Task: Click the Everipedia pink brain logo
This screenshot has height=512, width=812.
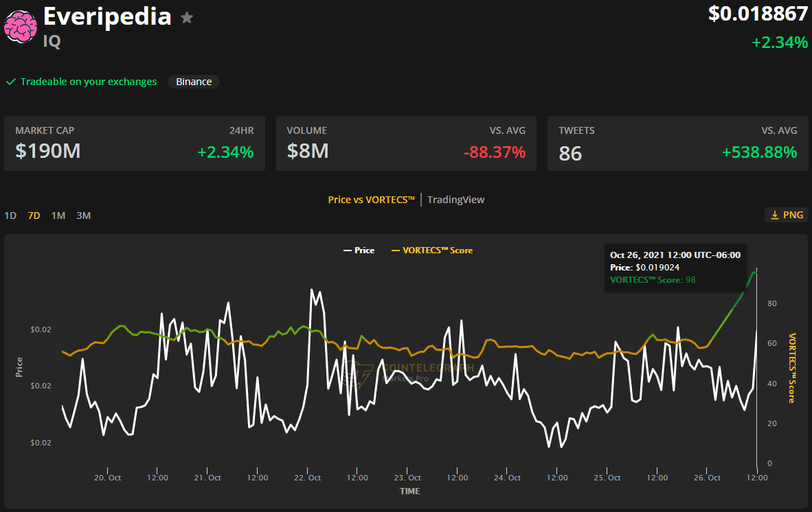Action: [x=21, y=26]
